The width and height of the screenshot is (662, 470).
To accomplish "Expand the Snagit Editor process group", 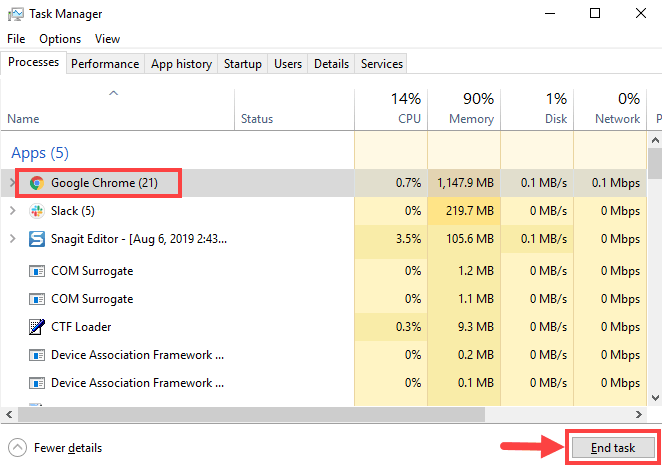I will [12, 239].
